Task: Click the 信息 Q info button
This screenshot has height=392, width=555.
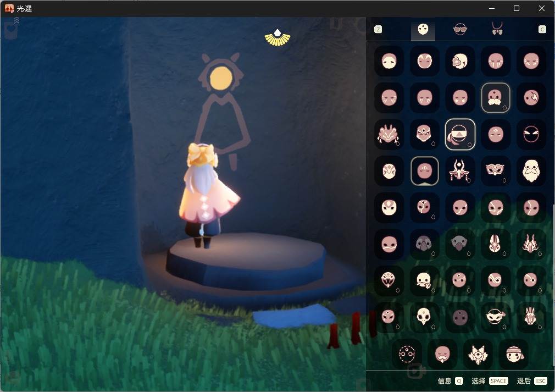Action: [x=450, y=381]
